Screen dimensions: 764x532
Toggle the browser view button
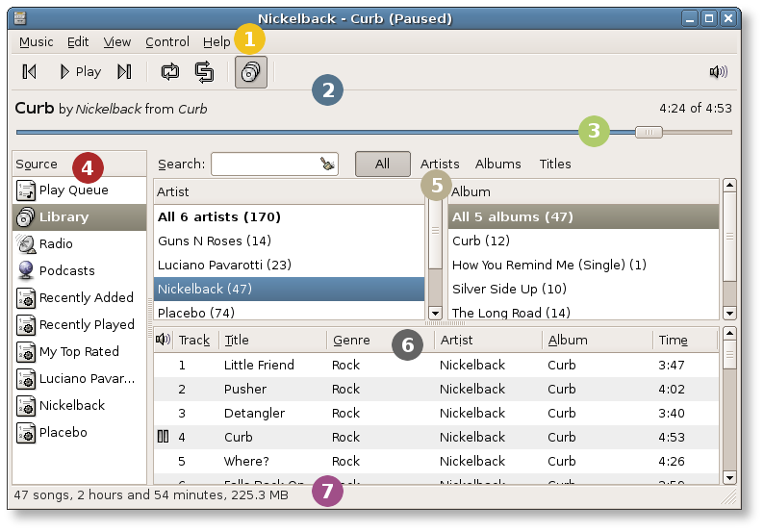pos(250,71)
